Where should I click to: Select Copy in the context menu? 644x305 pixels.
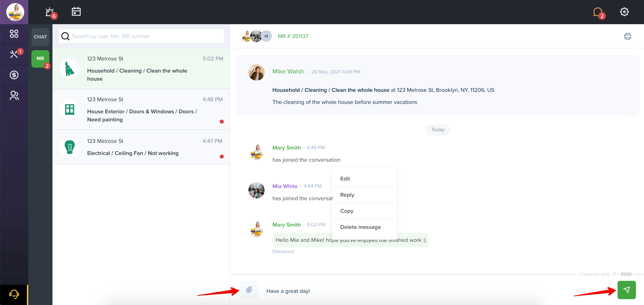[364, 211]
